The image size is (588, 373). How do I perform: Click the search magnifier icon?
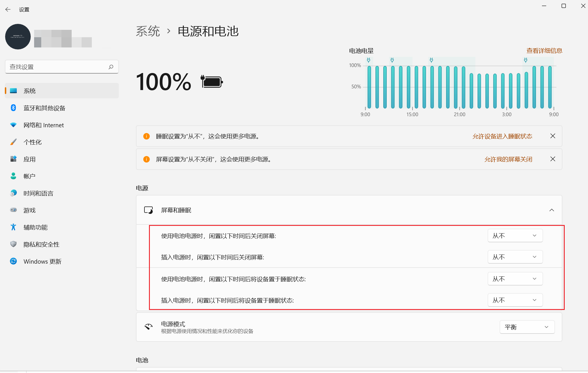[111, 67]
